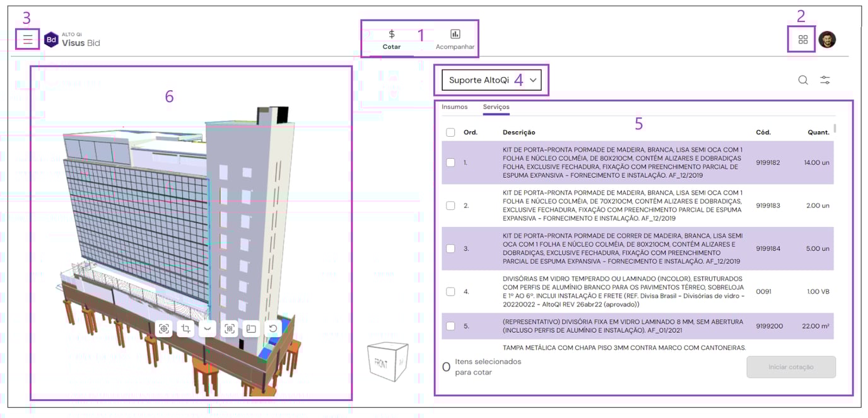The width and height of the screenshot is (868, 418).
Task: Select the crop section tool in viewer
Action: coord(185,328)
